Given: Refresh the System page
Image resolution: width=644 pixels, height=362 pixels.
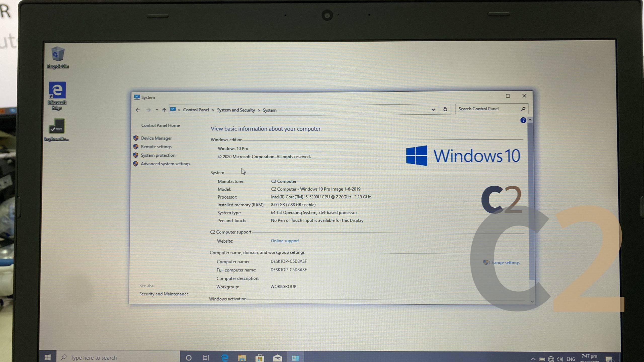Looking at the screenshot, I should [445, 109].
